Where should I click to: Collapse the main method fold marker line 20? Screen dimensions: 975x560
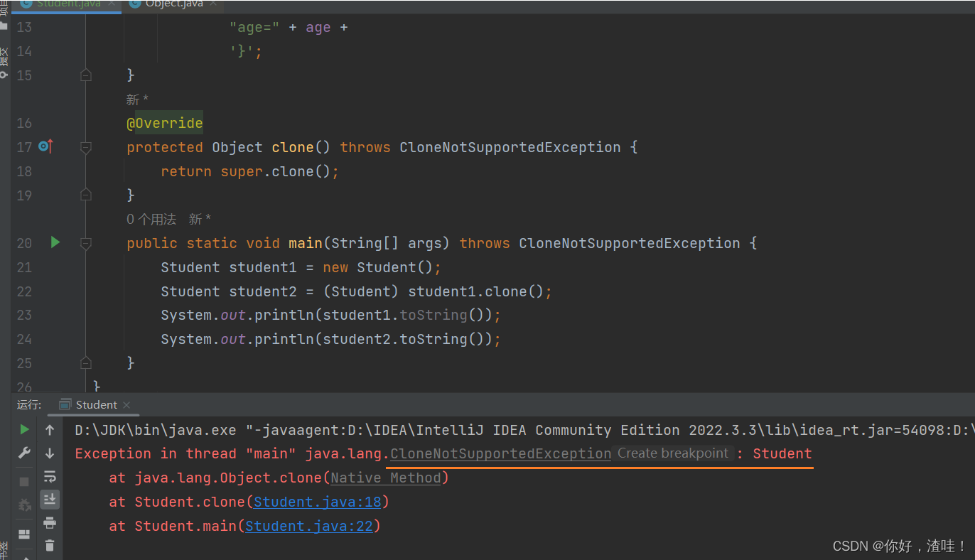pos(86,243)
